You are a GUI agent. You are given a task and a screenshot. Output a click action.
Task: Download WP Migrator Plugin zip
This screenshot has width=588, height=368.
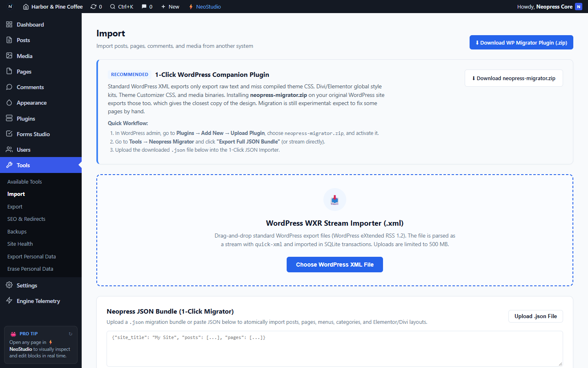pos(521,43)
